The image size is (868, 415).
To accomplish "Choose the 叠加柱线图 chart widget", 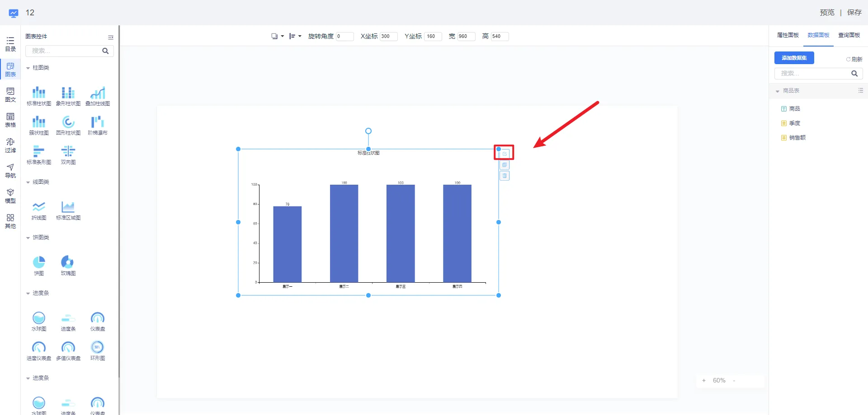I will (x=98, y=96).
